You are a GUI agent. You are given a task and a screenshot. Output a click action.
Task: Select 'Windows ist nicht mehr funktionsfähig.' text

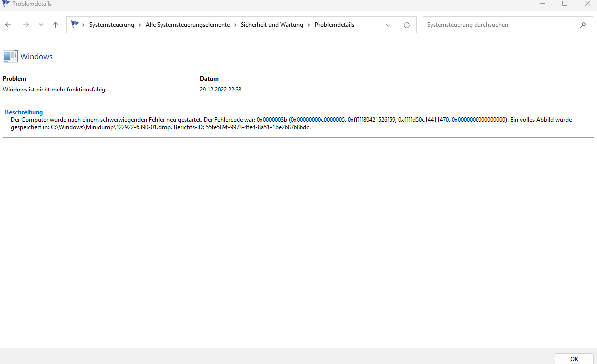[x=55, y=90]
